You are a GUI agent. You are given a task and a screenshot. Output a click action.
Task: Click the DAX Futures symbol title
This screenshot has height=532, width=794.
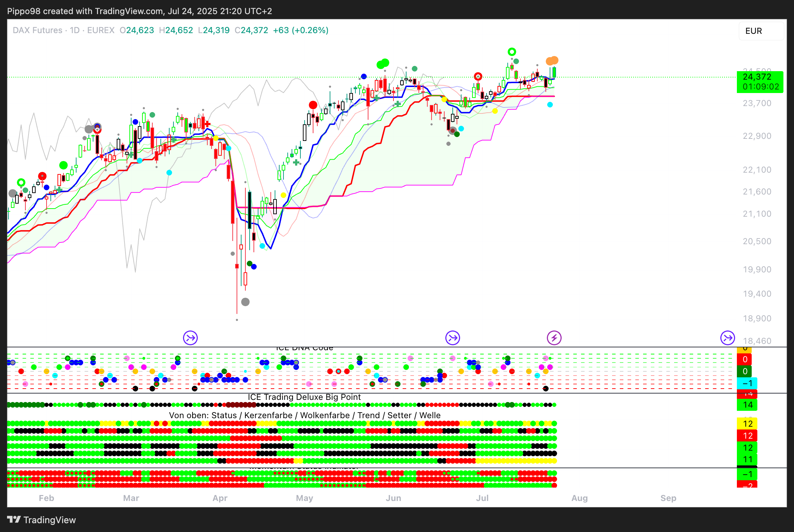tap(37, 30)
